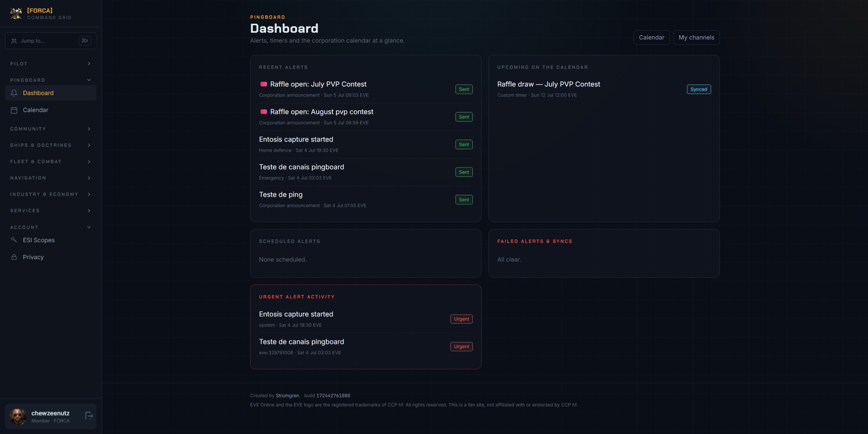This screenshot has height=434, width=868.
Task: Follow the Stromgren creator link
Action: 287,395
